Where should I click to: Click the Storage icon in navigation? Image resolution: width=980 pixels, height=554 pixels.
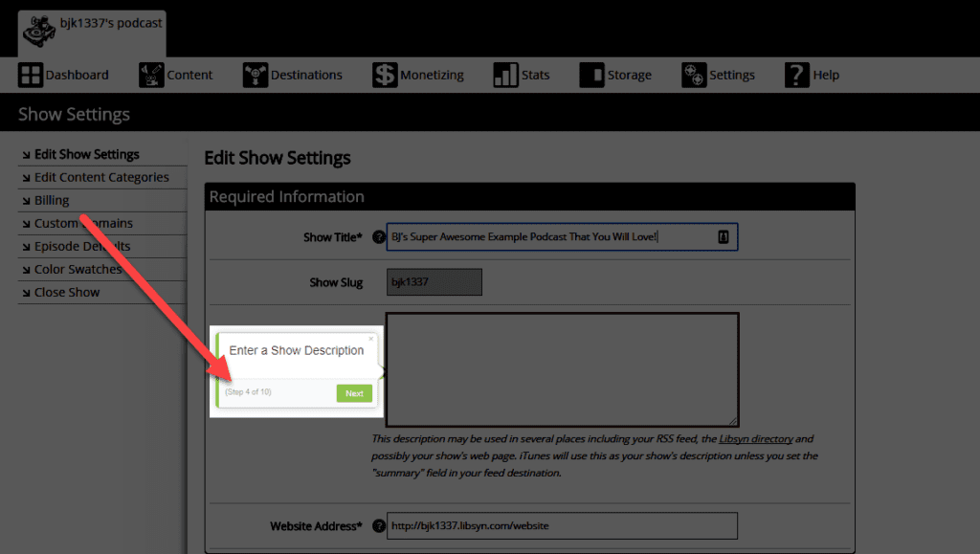tap(591, 75)
